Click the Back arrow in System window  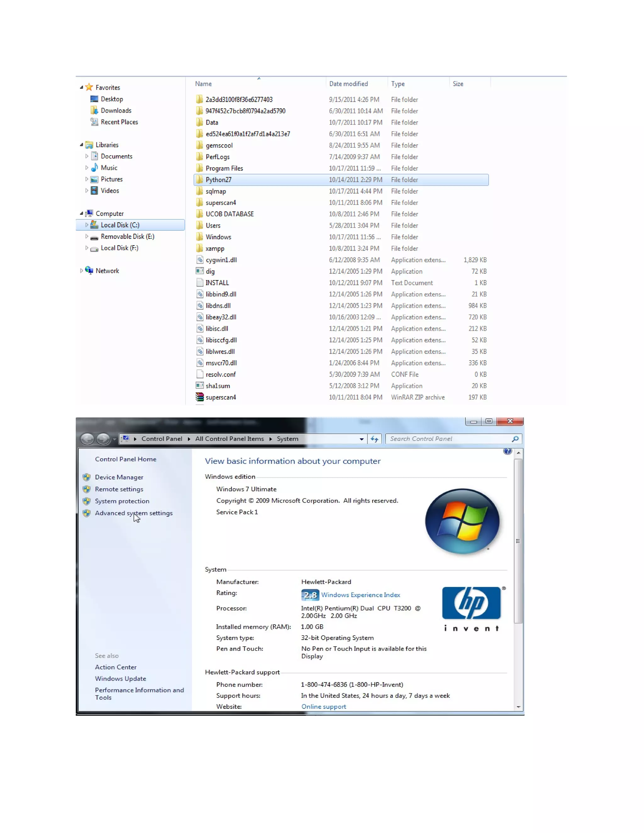87,439
